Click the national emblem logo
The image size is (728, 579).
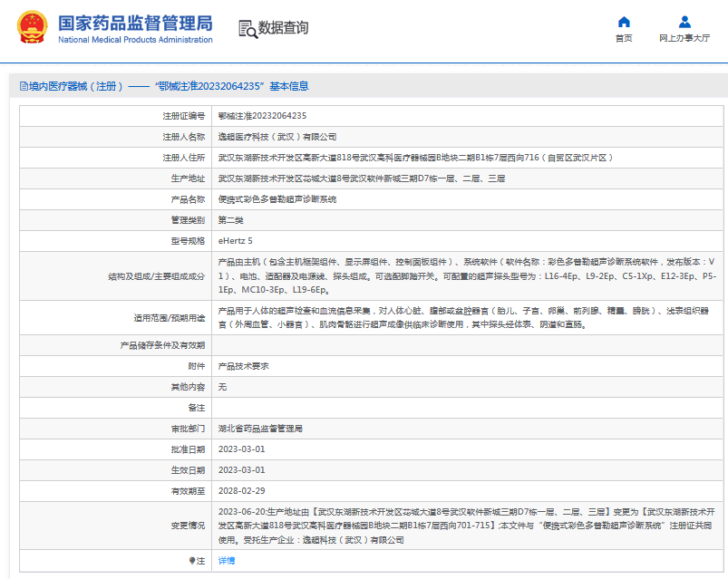click(x=32, y=27)
